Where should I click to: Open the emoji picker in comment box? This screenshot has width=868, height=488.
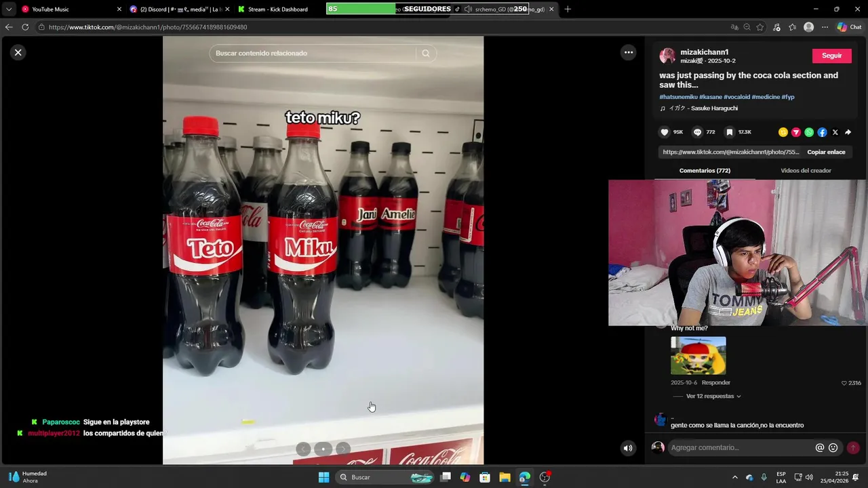click(833, 447)
